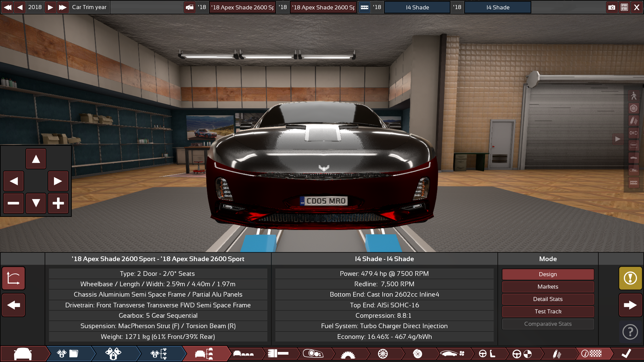Open Detail Stats mode
This screenshot has height=362, width=644.
548,299
